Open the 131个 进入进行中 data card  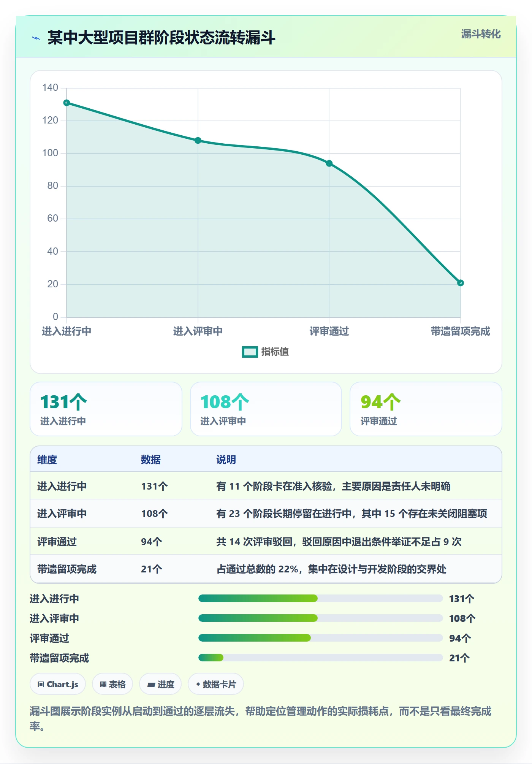point(106,409)
